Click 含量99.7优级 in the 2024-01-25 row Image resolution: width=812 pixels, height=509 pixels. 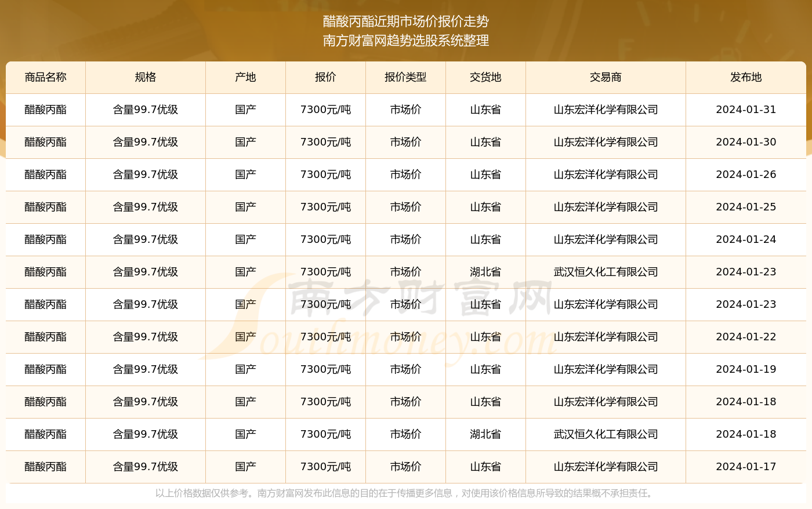coord(146,207)
